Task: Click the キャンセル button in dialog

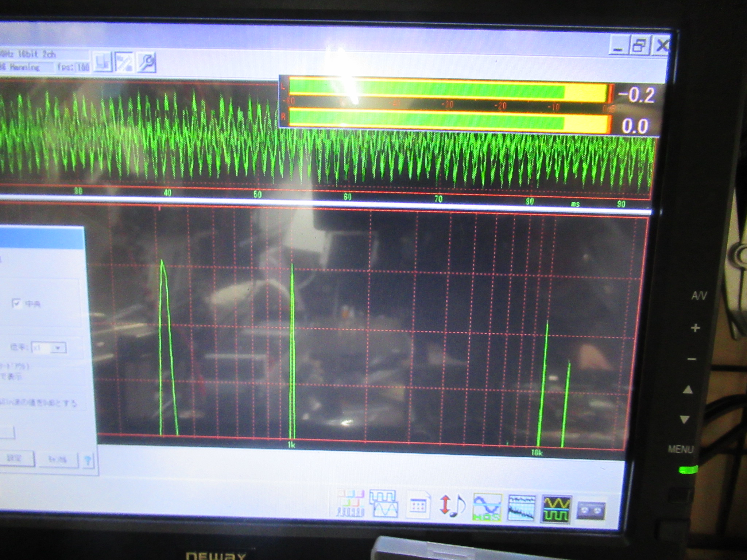Action: click(x=58, y=459)
